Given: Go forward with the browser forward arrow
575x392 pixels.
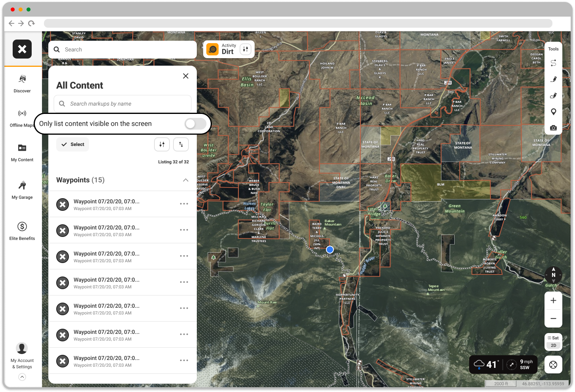Looking at the screenshot, I should click(21, 23).
